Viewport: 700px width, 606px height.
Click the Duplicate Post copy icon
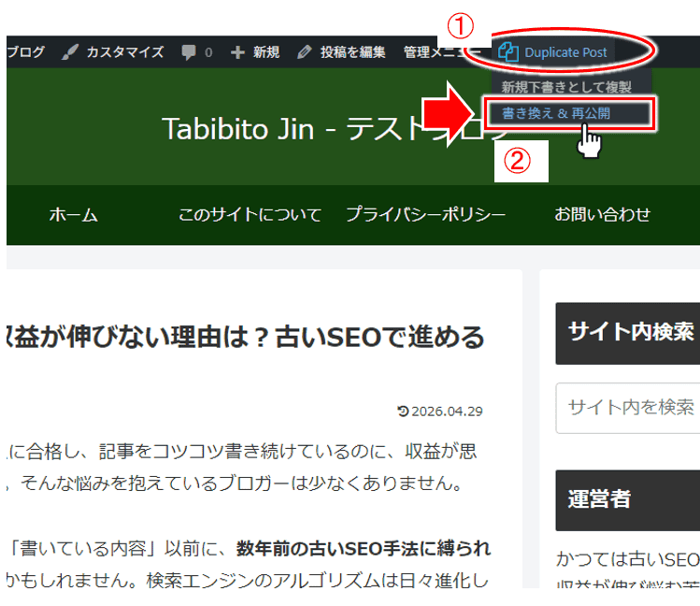[x=508, y=52]
